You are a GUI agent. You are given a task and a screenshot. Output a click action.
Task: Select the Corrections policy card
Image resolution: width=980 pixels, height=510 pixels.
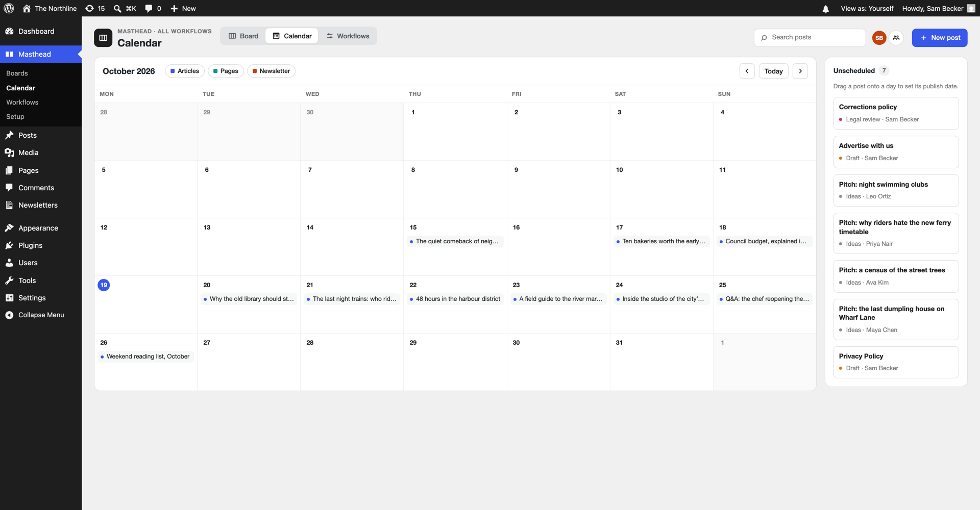click(896, 113)
